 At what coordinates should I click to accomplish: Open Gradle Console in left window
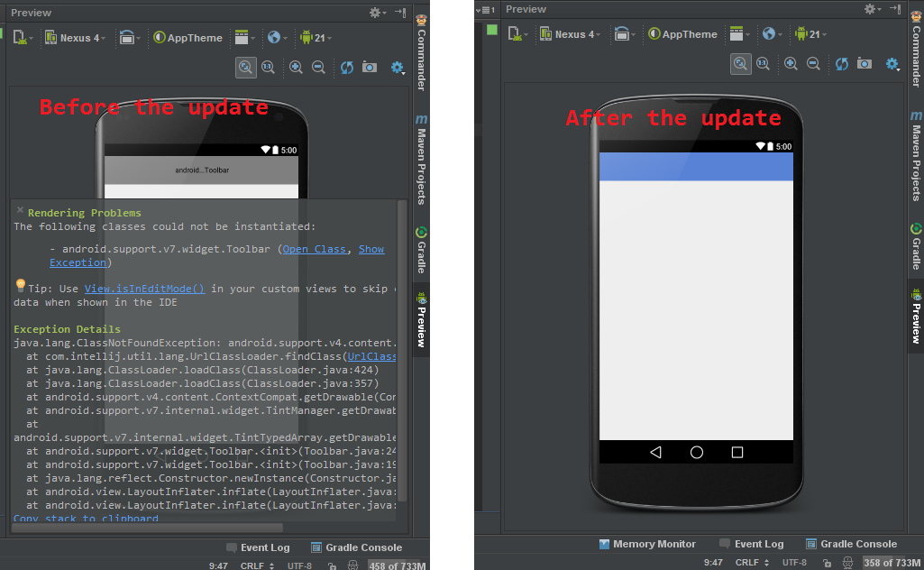pyautogui.click(x=356, y=547)
